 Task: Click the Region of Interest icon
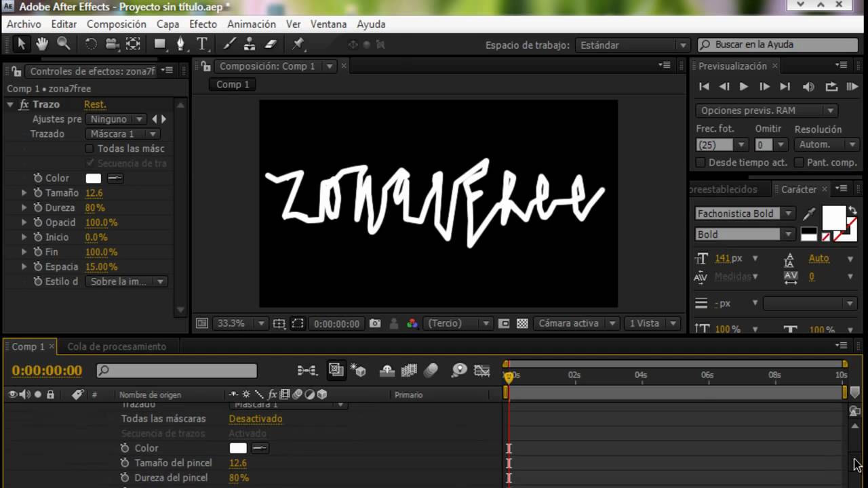[x=503, y=323]
